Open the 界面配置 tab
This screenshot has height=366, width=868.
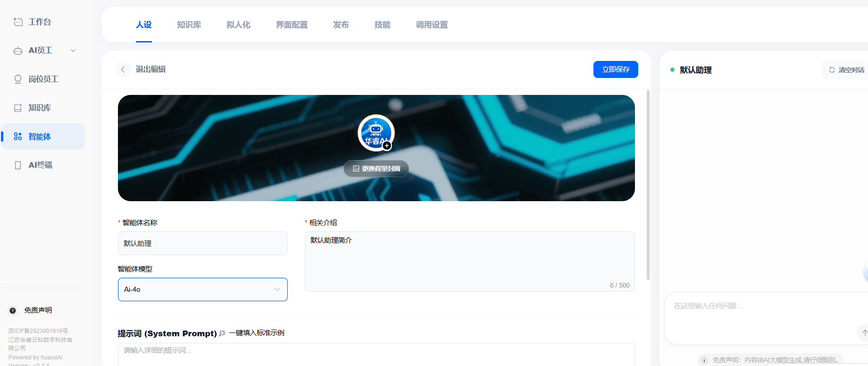pos(292,25)
